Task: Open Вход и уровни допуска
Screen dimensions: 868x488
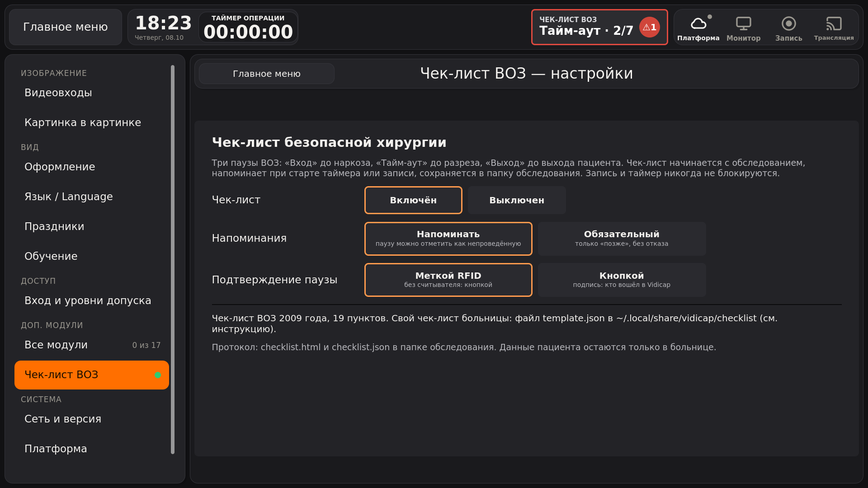Action: (x=92, y=300)
